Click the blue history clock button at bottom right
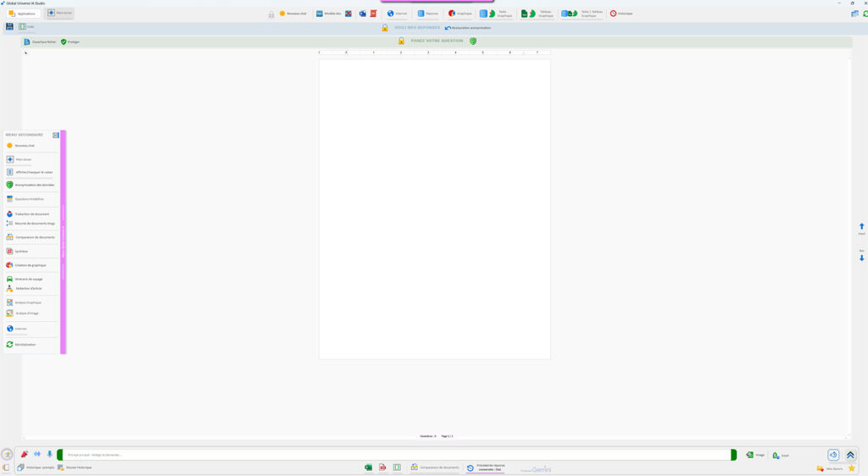Screen dimensions: 868x476 click(x=833, y=455)
